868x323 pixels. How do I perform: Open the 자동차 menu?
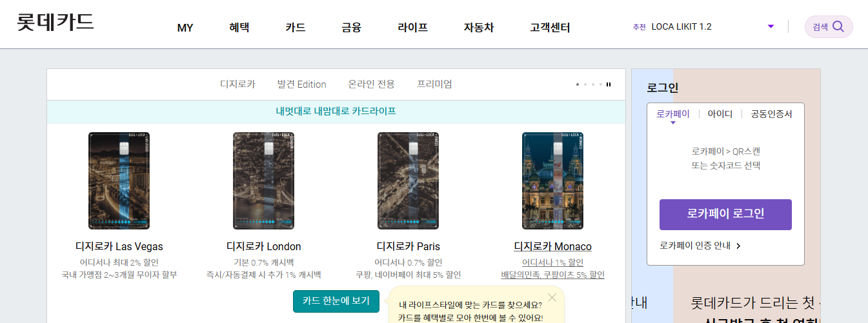tap(479, 28)
